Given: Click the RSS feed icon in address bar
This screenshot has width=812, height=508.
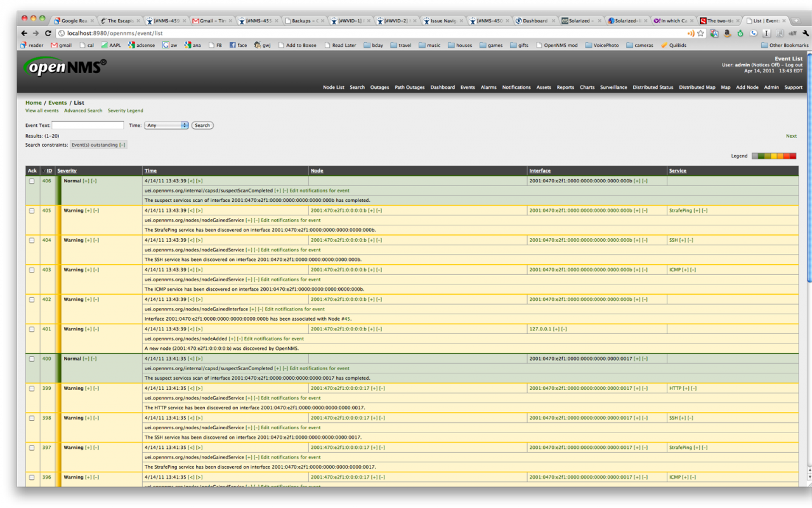Looking at the screenshot, I should (691, 33).
